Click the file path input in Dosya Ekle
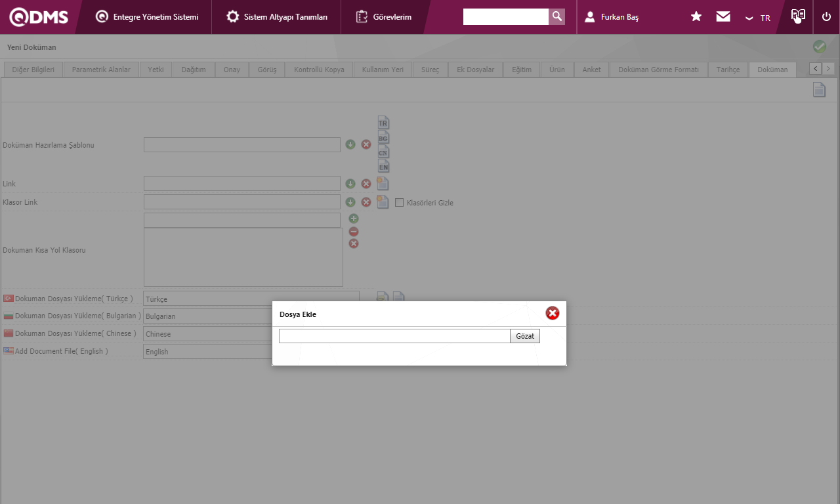The height and width of the screenshot is (504, 840). click(394, 336)
